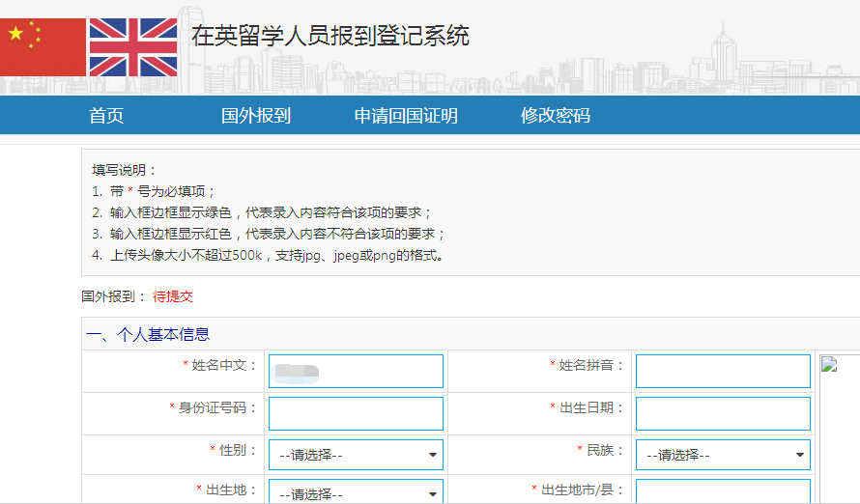Focus the 出生地市/县 input box
Screen dimensions: 860x504
[723, 492]
